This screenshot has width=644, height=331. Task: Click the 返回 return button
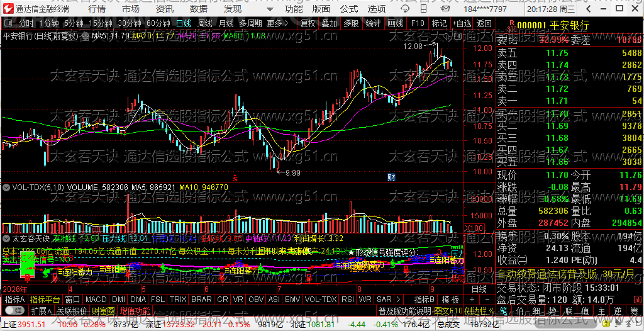(484, 23)
